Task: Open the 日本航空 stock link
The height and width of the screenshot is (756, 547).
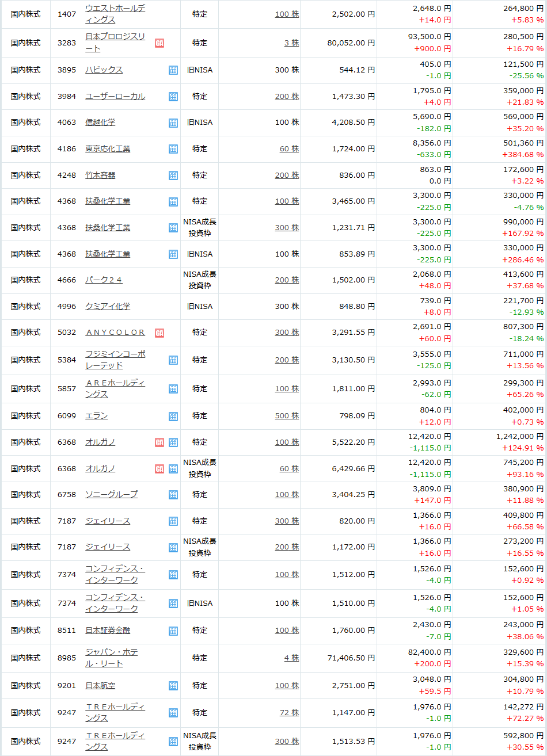Action: click(100, 685)
